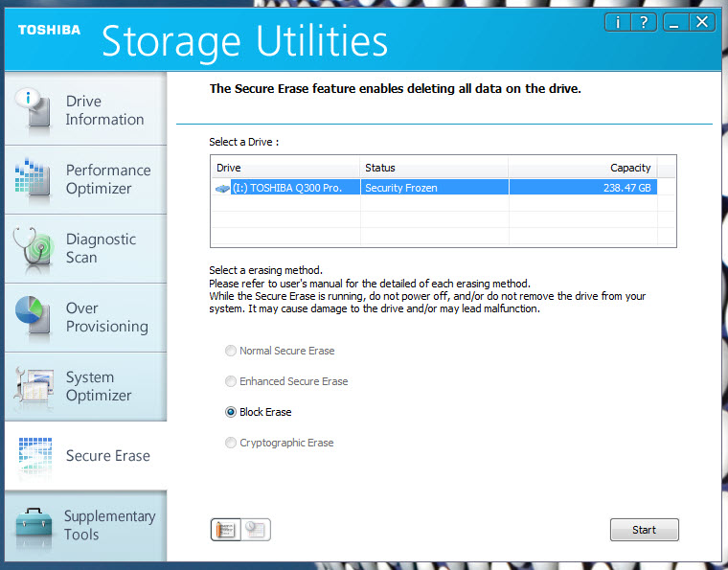Open Diagnostic Scan stethoscope icon
728x570 pixels.
33,250
